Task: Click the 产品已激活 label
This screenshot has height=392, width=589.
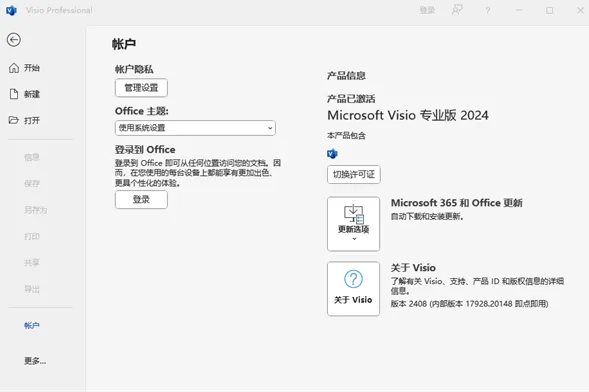Action: click(x=351, y=99)
